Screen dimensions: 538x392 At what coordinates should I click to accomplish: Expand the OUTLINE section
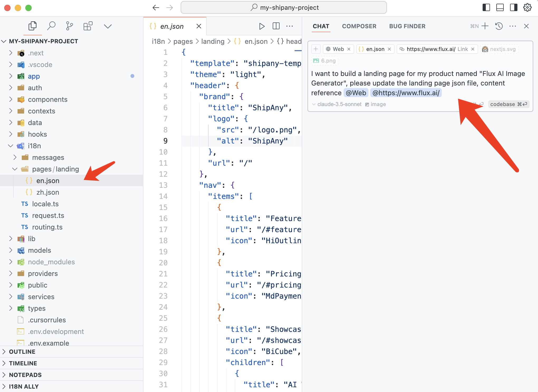pos(22,352)
